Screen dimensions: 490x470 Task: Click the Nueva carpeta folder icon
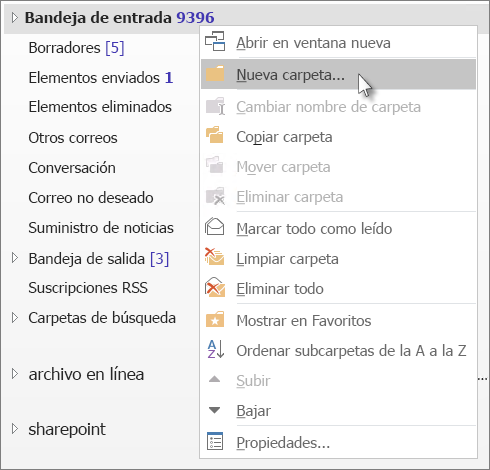coord(215,74)
